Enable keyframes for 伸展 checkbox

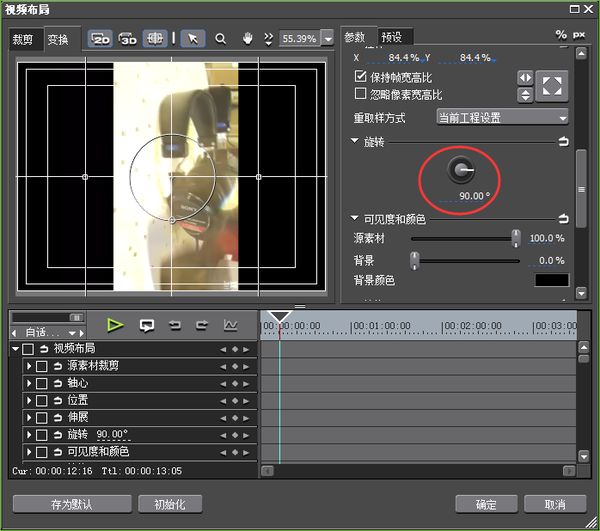tap(41, 418)
